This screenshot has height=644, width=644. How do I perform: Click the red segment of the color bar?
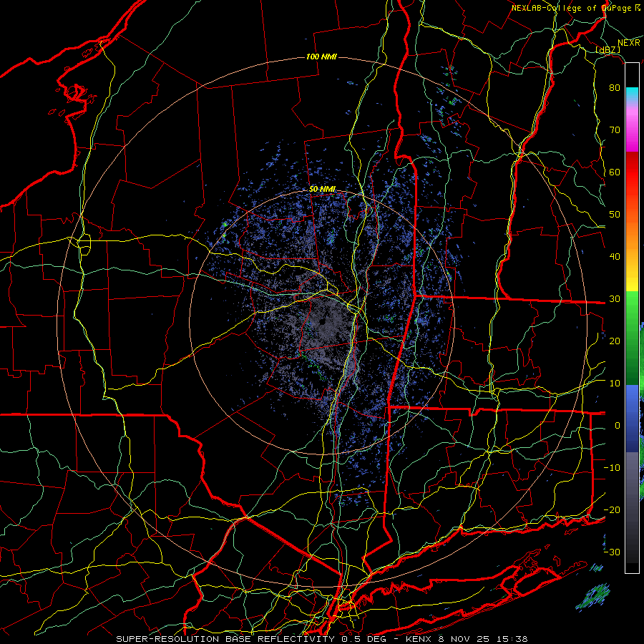[x=632, y=172]
